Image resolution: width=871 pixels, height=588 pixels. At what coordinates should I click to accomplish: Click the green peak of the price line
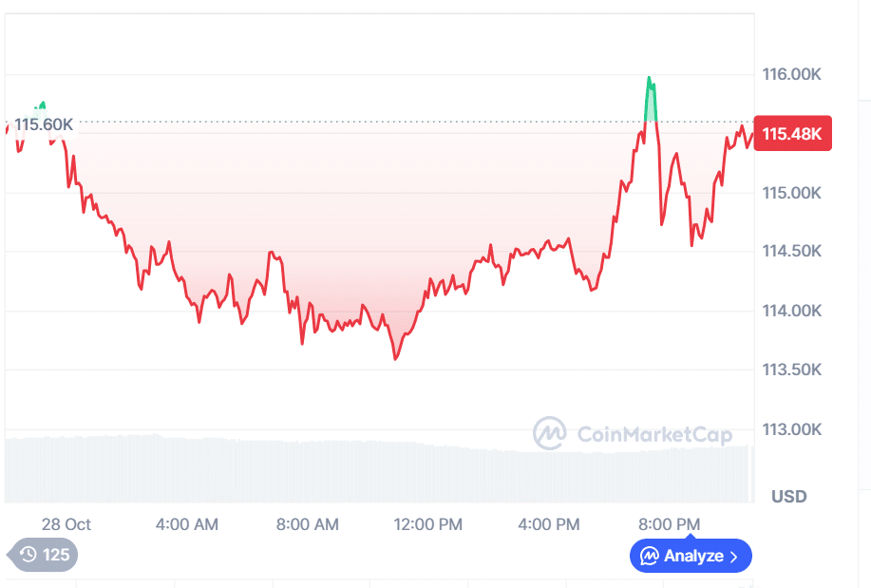click(650, 80)
